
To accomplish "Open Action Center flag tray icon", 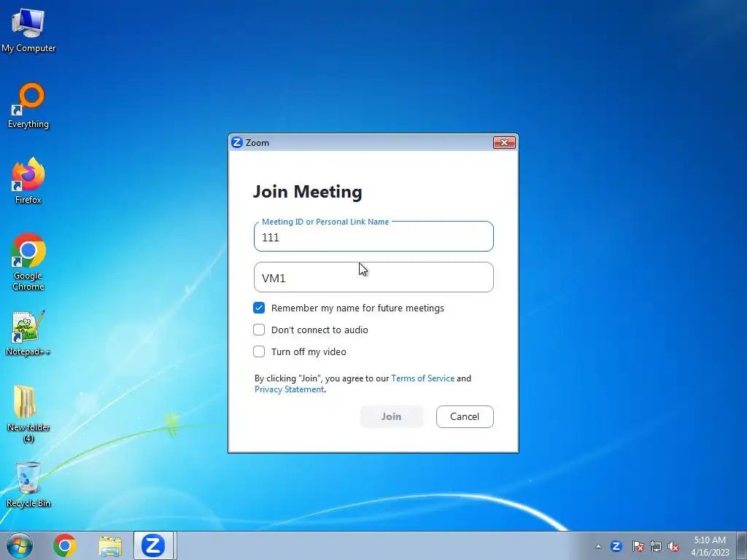I will (638, 546).
